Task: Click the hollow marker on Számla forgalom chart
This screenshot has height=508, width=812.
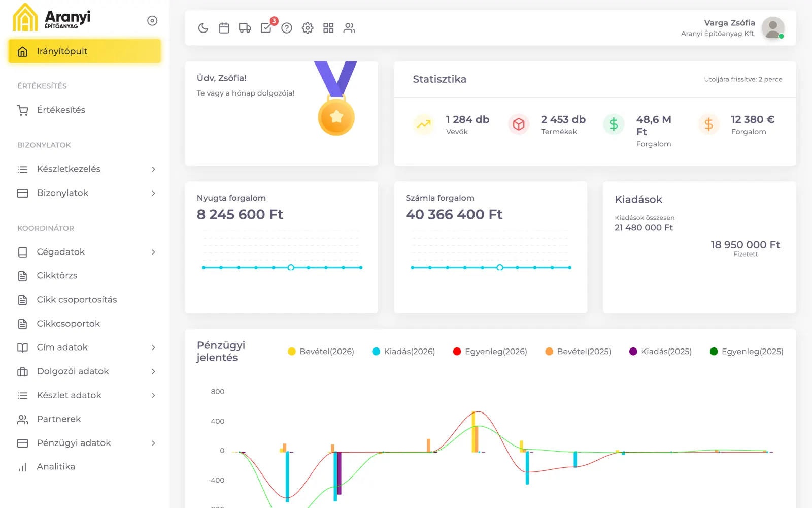Action: click(500, 267)
